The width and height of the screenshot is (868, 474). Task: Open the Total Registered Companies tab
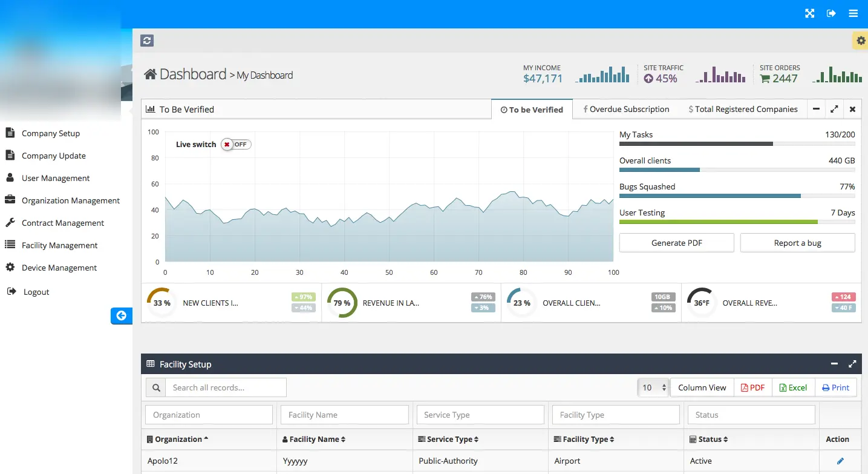click(743, 109)
